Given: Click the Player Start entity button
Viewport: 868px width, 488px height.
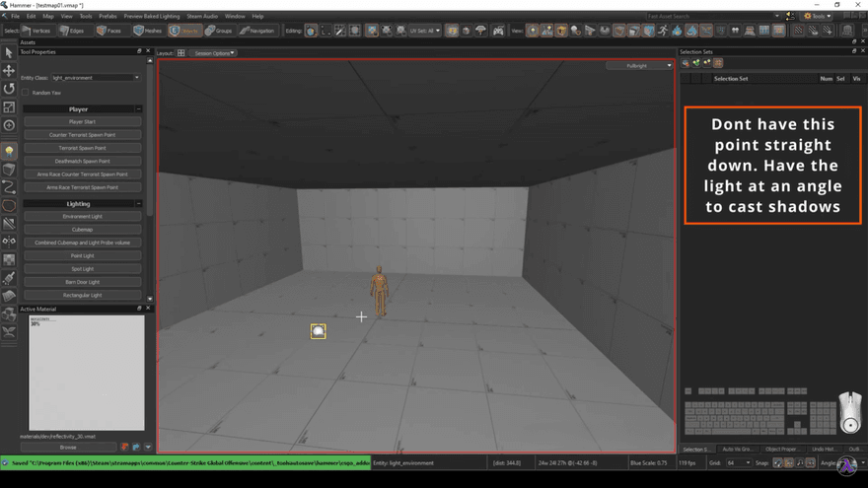Looking at the screenshot, I should click(82, 122).
